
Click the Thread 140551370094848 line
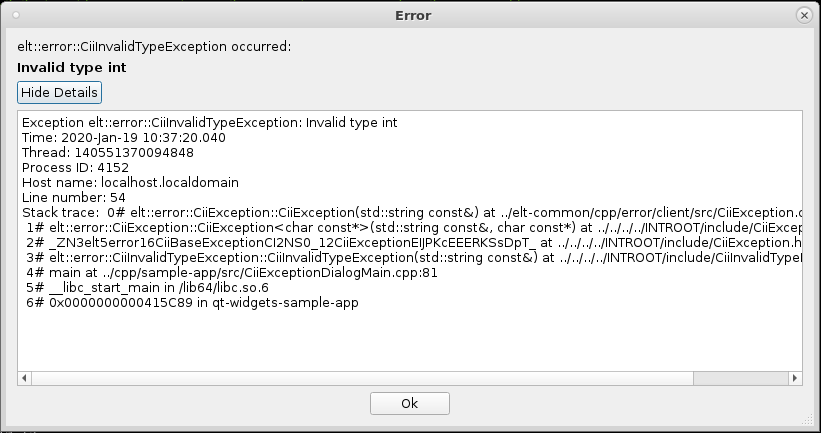point(108,153)
